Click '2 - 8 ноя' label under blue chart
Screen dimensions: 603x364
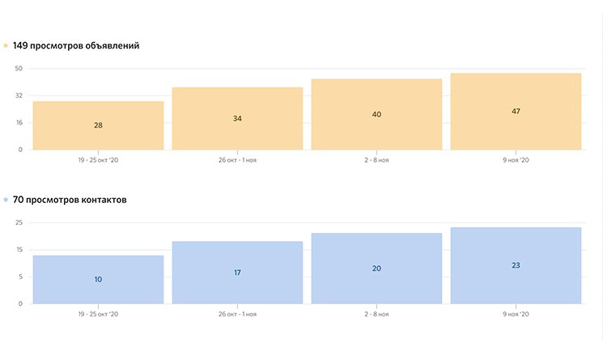(x=376, y=315)
